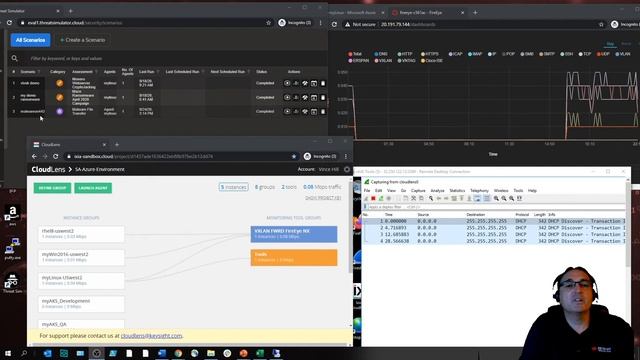
Task: Select the myLinux-USwest2 instance group
Action: (81, 280)
